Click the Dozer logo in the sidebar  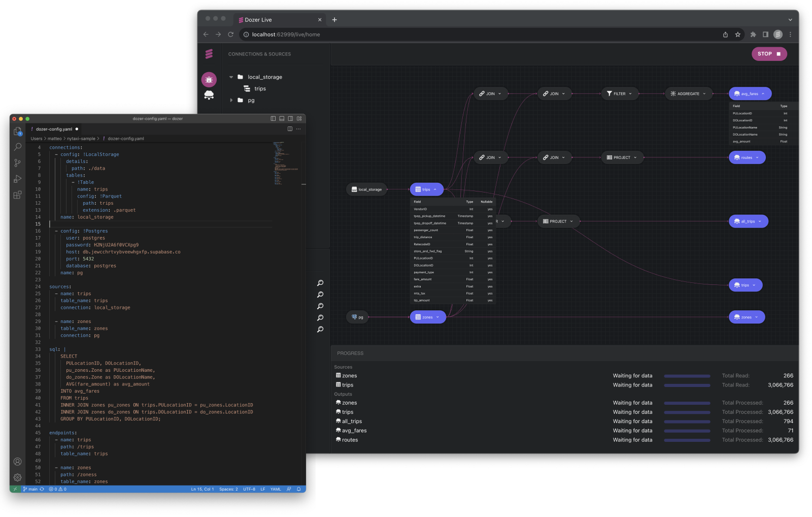[x=209, y=54]
